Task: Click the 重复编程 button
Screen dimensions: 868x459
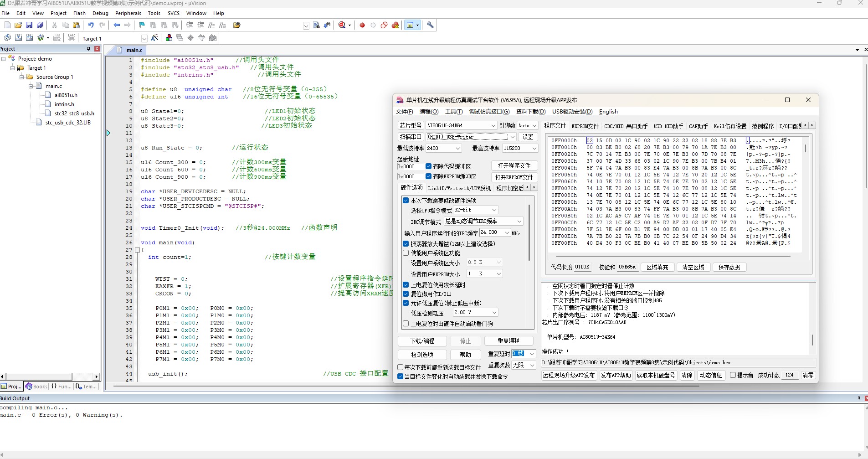Action: pyautogui.click(x=508, y=341)
